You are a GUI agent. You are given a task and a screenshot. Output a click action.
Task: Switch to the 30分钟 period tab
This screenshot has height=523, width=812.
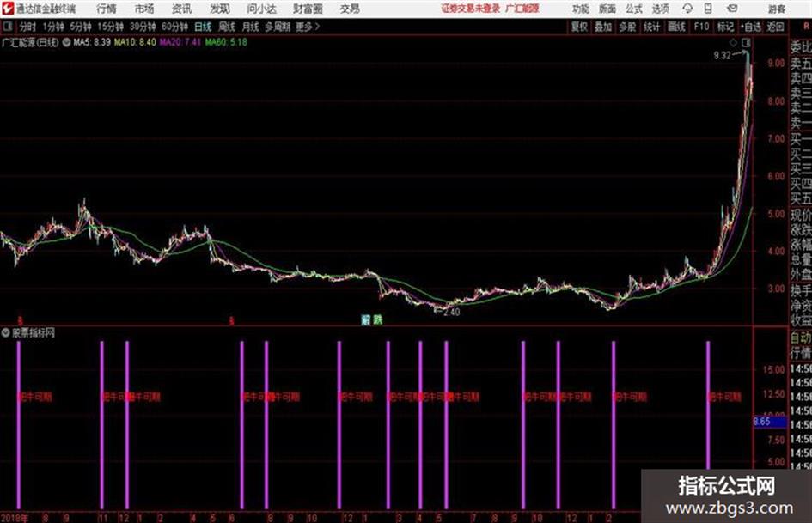(143, 27)
